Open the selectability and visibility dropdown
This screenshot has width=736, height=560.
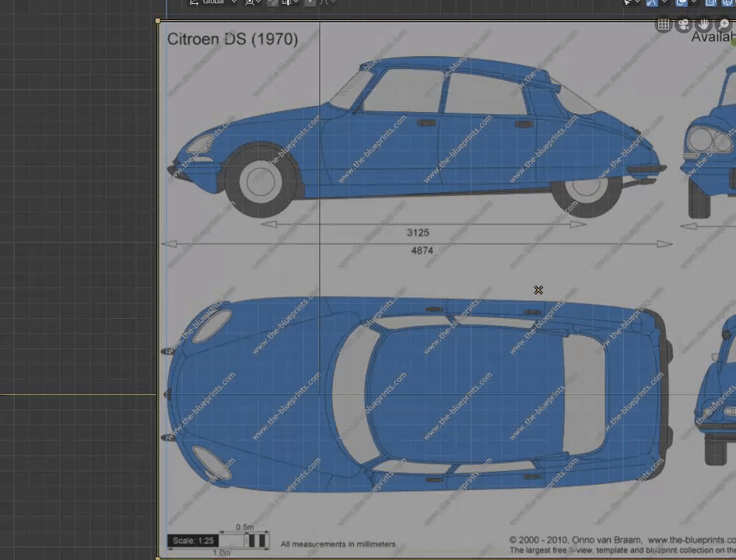pos(631,2)
